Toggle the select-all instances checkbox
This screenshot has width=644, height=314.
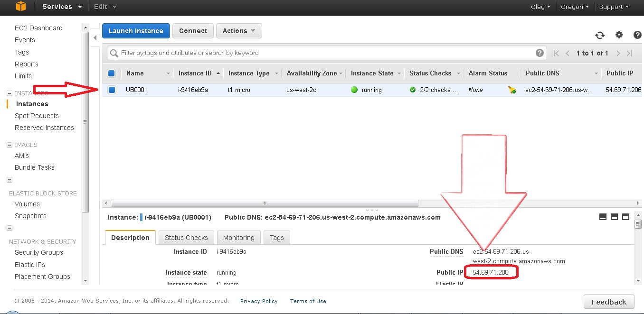pyautogui.click(x=112, y=73)
